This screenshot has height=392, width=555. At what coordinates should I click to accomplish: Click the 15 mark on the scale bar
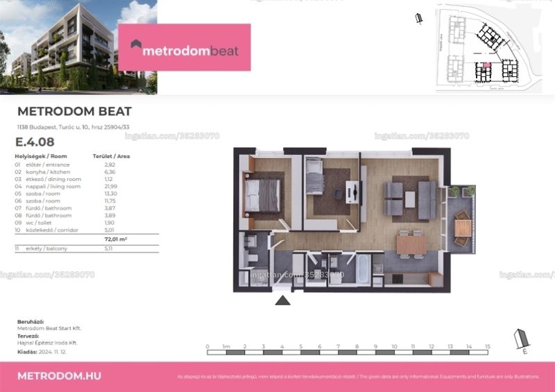coord(488,347)
